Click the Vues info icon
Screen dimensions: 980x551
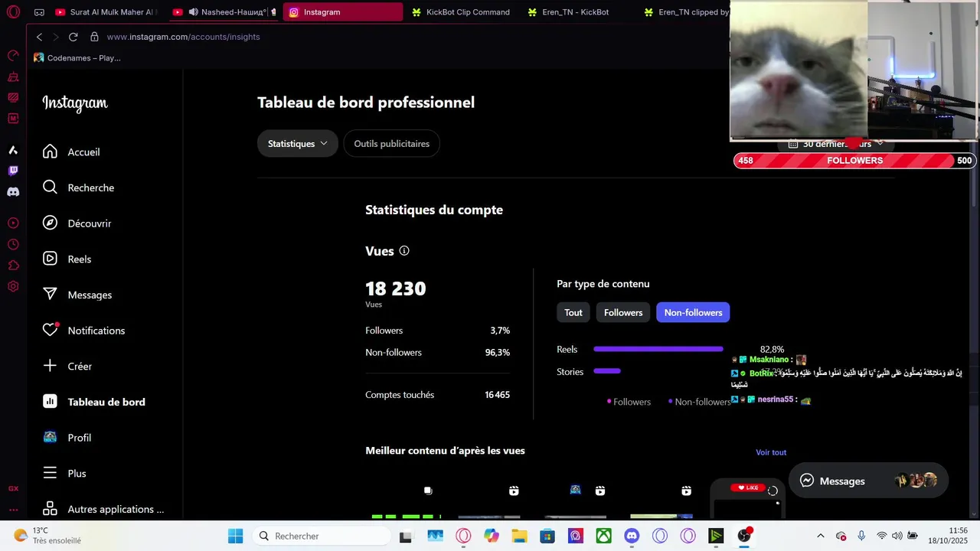click(x=404, y=251)
